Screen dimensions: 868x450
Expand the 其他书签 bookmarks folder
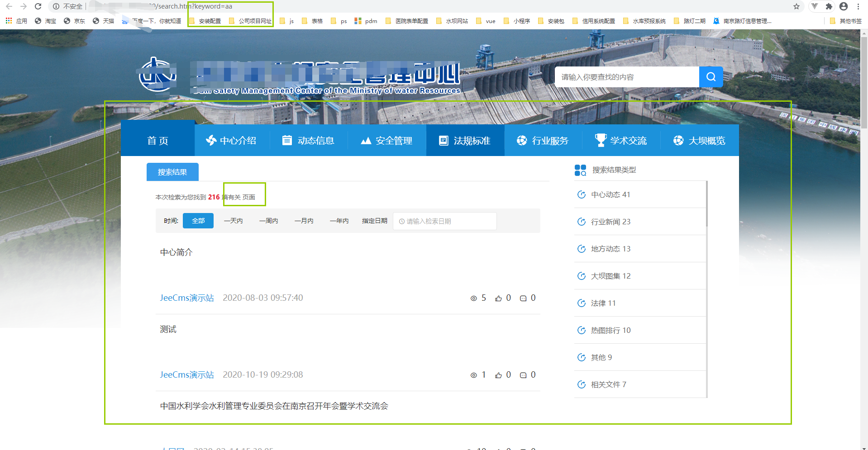[845, 21]
